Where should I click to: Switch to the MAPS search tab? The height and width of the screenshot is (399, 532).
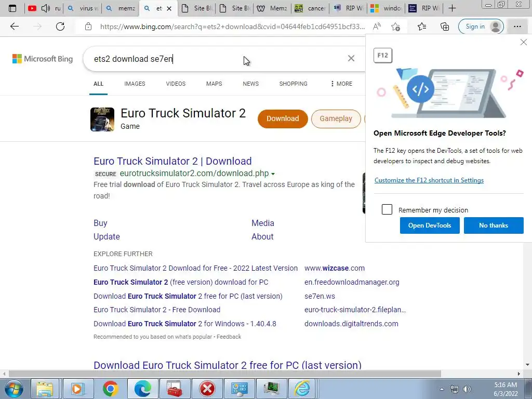click(214, 84)
